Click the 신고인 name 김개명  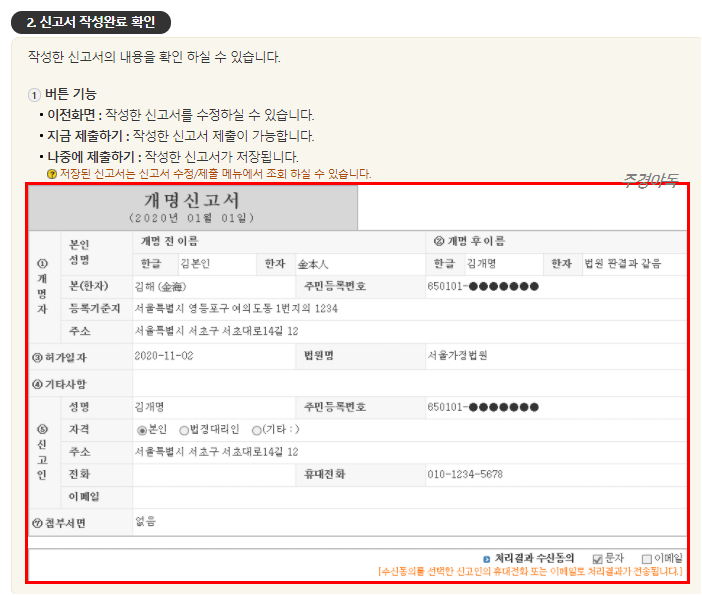(x=150, y=407)
